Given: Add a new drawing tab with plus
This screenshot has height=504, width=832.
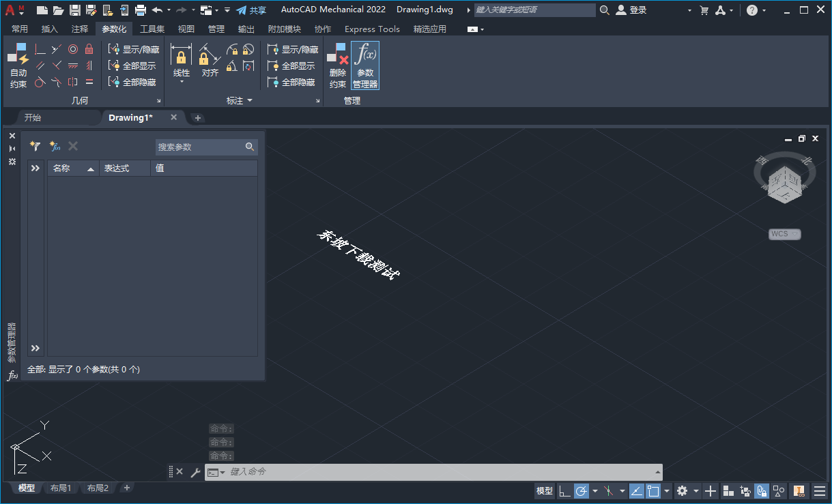Looking at the screenshot, I should (x=198, y=118).
